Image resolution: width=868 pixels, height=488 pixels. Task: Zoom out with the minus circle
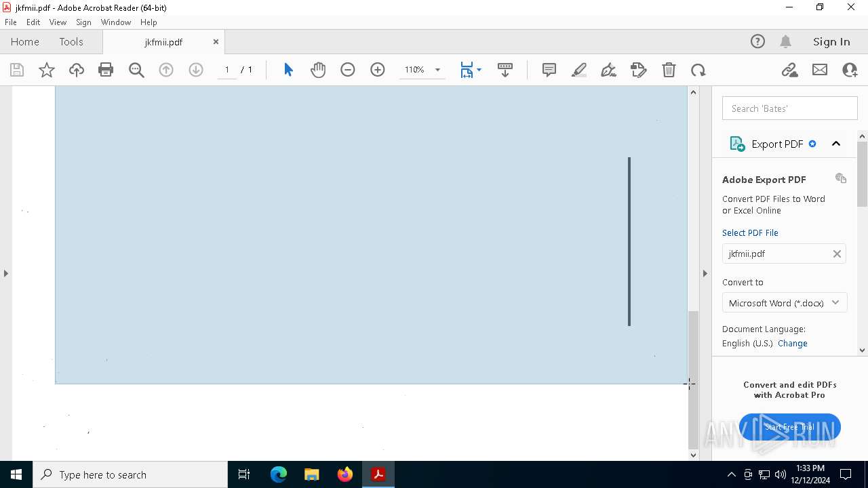348,70
